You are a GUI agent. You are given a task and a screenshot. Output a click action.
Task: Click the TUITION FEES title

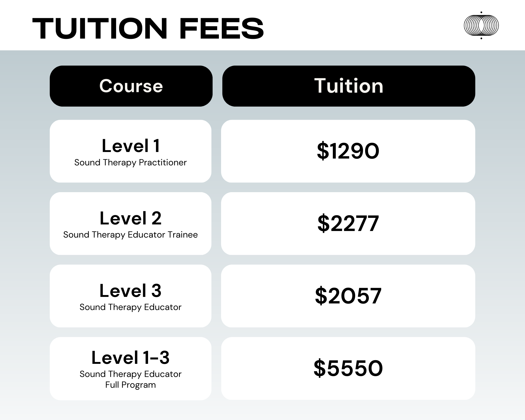tap(148, 29)
